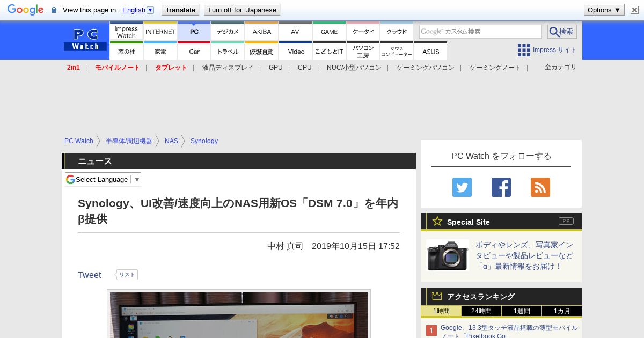The height and width of the screenshot is (338, 644).
Task: Open the Select Language dropdown
Action: 103,179
